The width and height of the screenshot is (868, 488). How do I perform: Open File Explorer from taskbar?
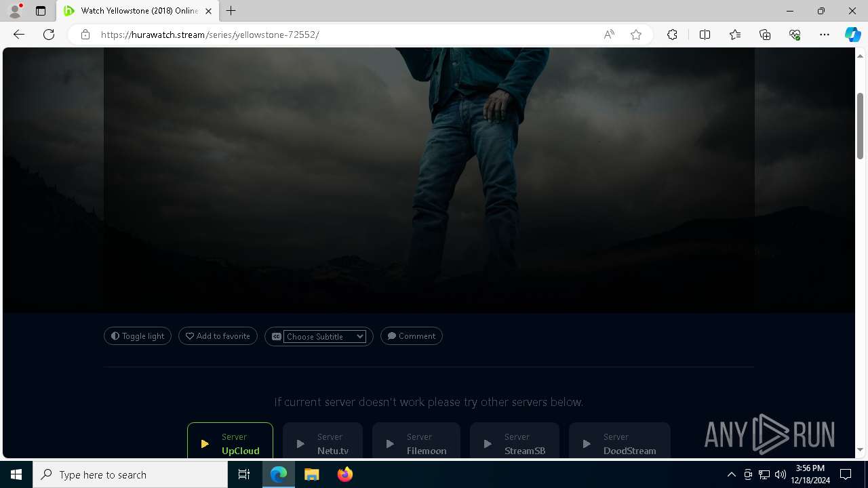pyautogui.click(x=312, y=474)
